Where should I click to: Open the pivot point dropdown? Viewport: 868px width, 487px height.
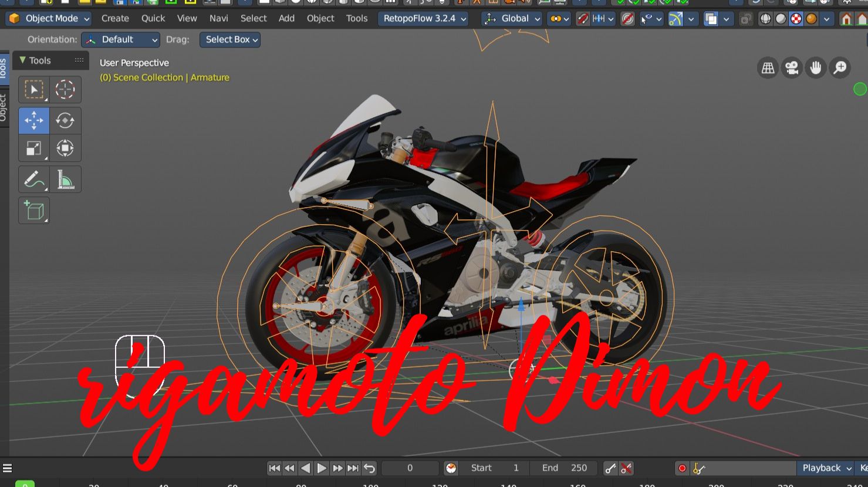coord(559,19)
